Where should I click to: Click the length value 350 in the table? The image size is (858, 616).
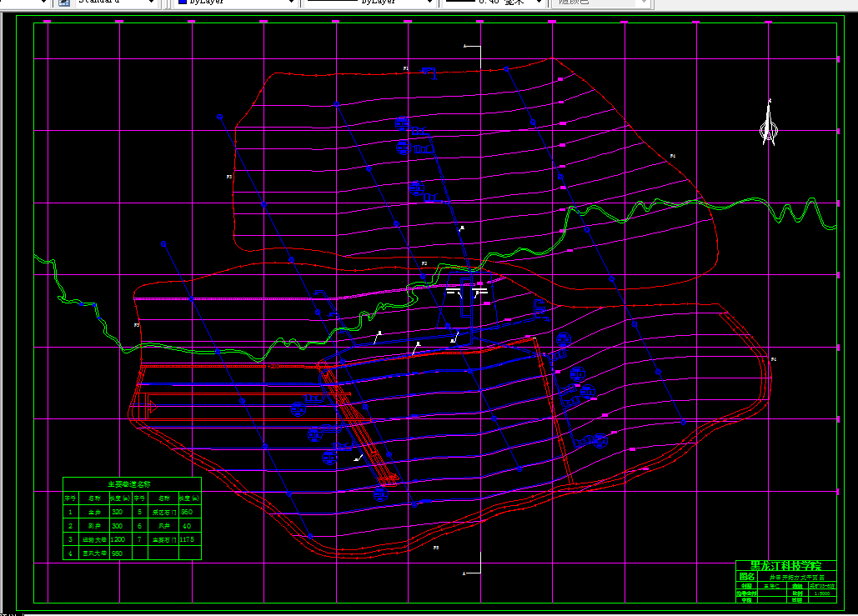tap(187, 512)
